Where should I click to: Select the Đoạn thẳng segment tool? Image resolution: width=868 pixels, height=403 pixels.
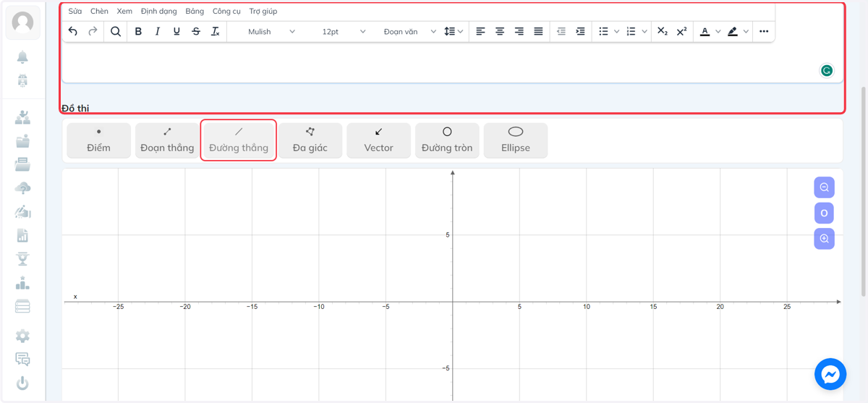(x=167, y=140)
